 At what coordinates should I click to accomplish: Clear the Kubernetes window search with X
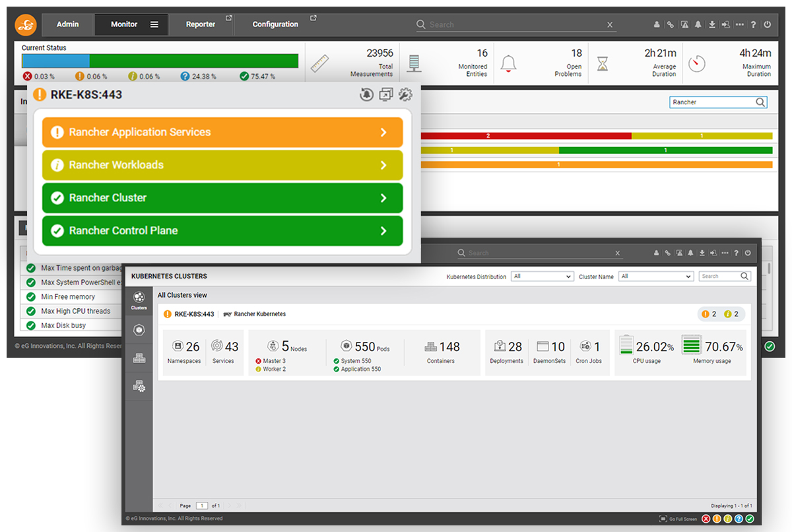coord(618,253)
